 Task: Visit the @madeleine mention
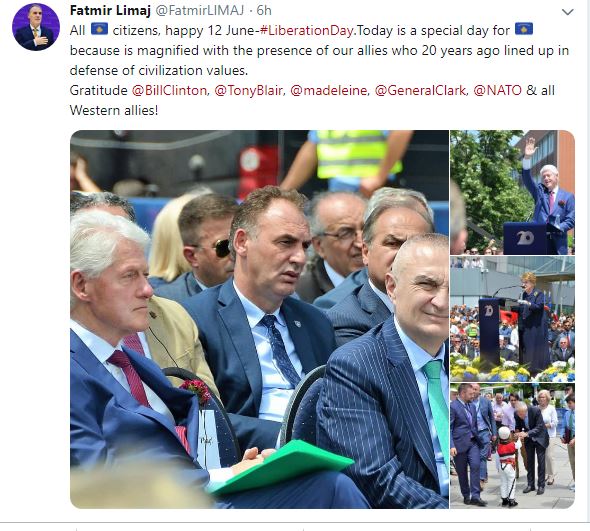coord(328,90)
